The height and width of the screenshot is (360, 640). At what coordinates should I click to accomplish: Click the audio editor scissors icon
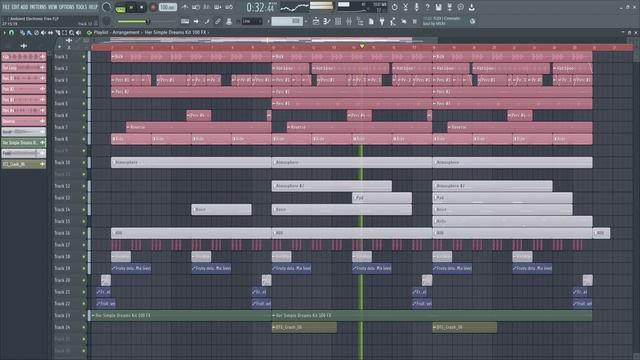click(x=405, y=7)
